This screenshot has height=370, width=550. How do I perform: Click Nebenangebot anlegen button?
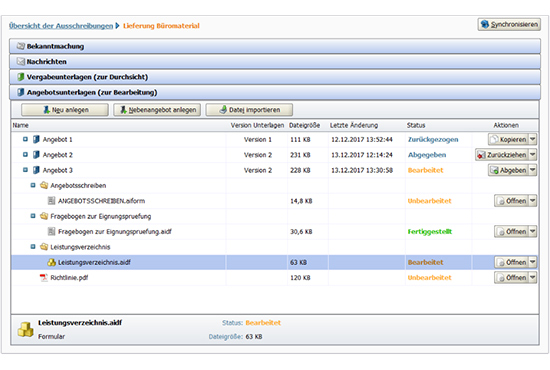[x=157, y=110]
